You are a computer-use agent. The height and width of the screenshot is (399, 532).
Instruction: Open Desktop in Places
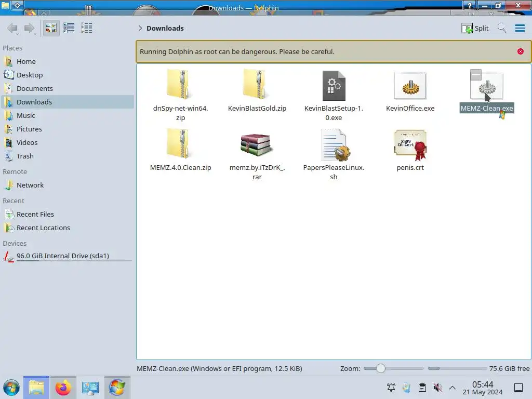pos(67,75)
